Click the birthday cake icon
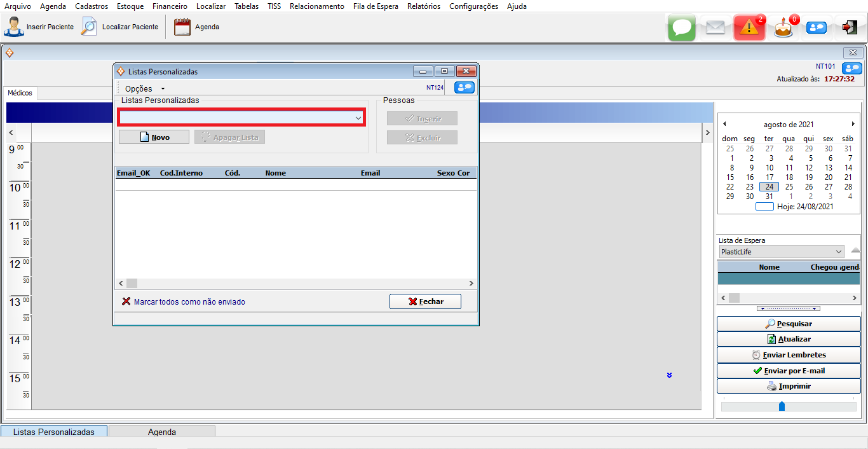Viewport: 868px width, 449px height. pyautogui.click(x=783, y=28)
